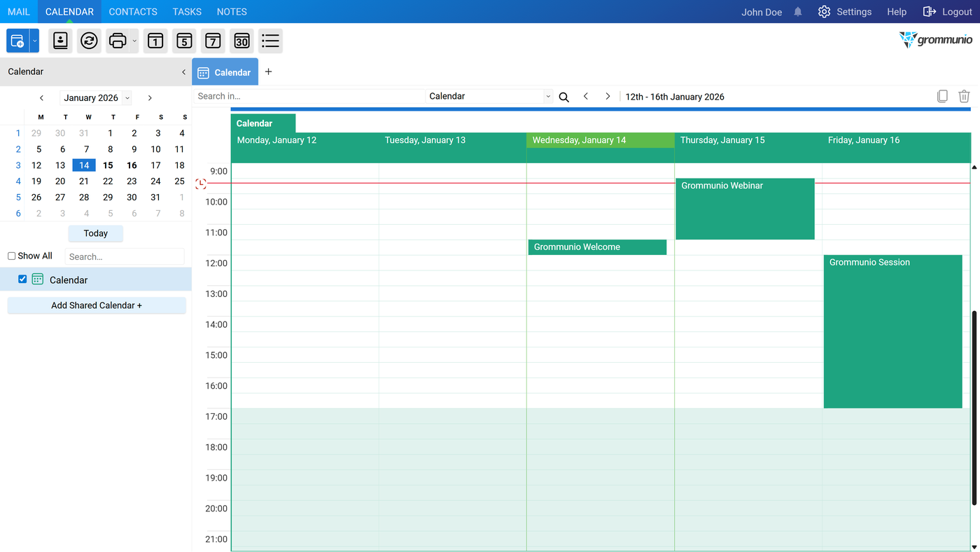Open Settings via gear icon
Image resolution: width=980 pixels, height=552 pixels.
(x=824, y=12)
